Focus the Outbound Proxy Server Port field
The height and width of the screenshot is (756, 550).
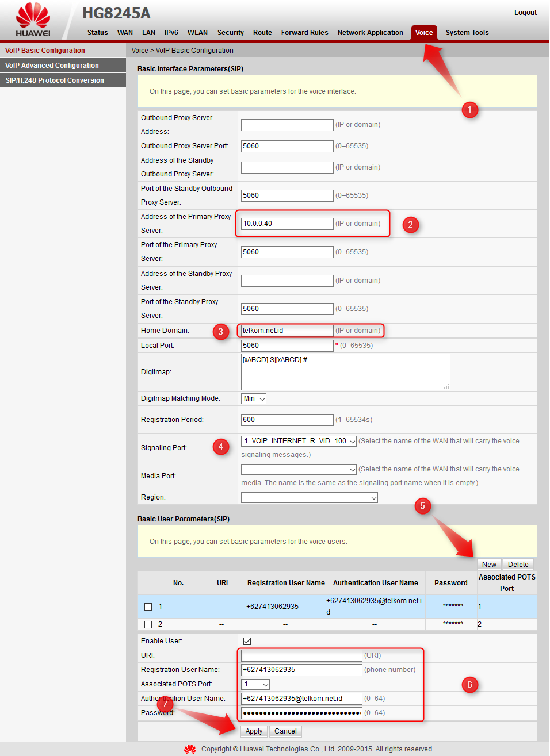click(x=287, y=146)
